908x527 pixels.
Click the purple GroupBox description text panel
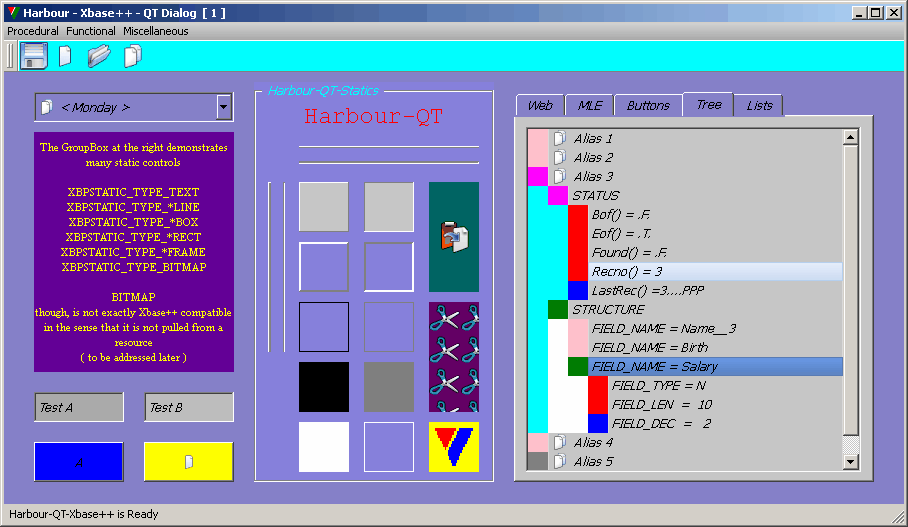pyautogui.click(x=134, y=252)
